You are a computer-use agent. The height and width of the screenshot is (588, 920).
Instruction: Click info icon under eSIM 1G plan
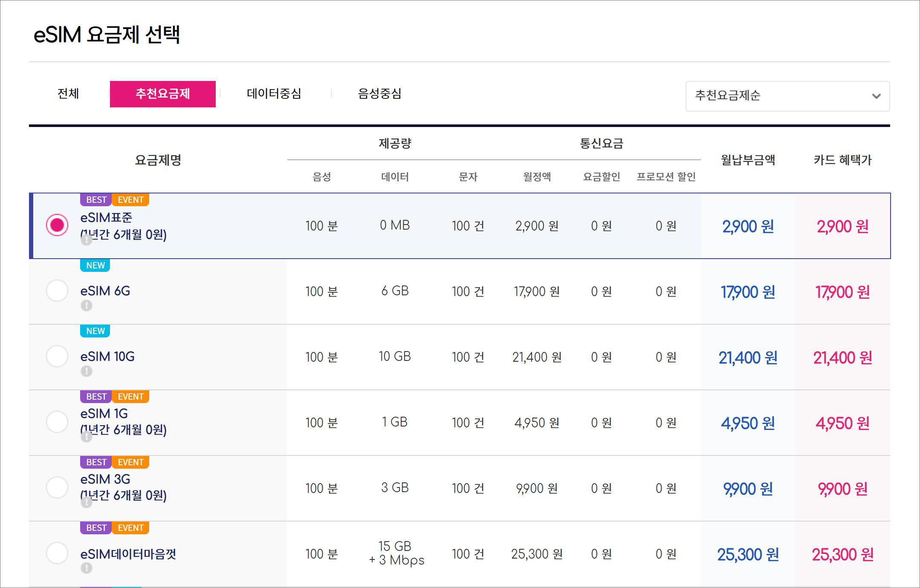87,437
